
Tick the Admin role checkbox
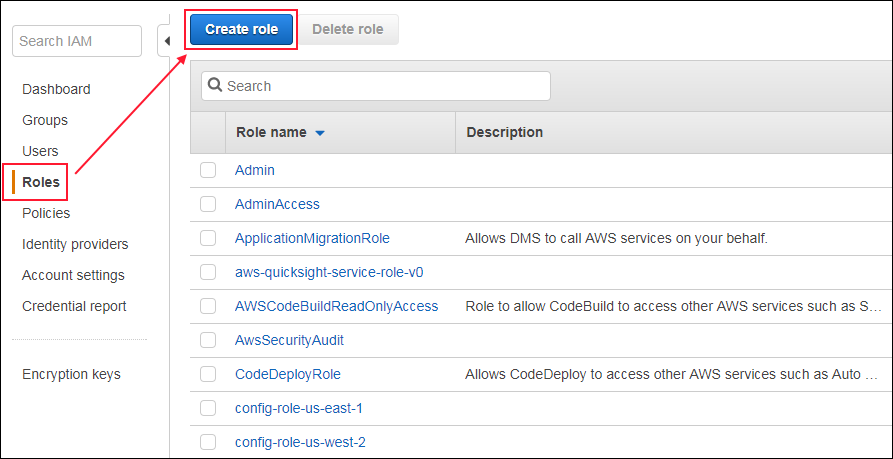click(208, 170)
